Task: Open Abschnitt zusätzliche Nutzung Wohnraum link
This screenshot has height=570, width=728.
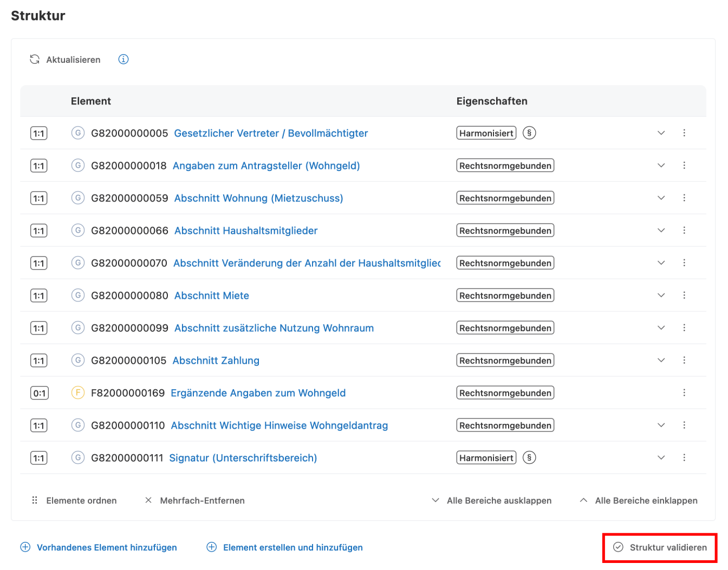Action: (x=274, y=328)
